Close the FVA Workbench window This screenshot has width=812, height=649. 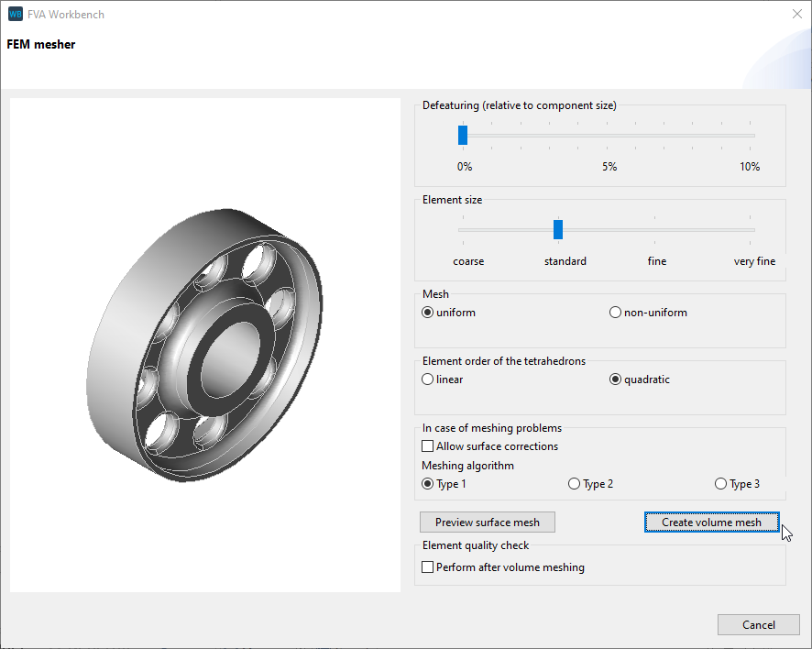[796, 14]
